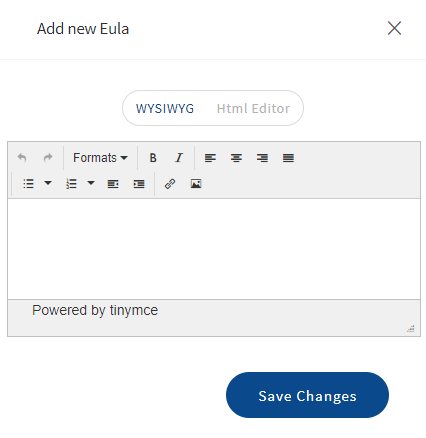Toggle italic formatting
The width and height of the screenshot is (426, 438).
click(179, 158)
